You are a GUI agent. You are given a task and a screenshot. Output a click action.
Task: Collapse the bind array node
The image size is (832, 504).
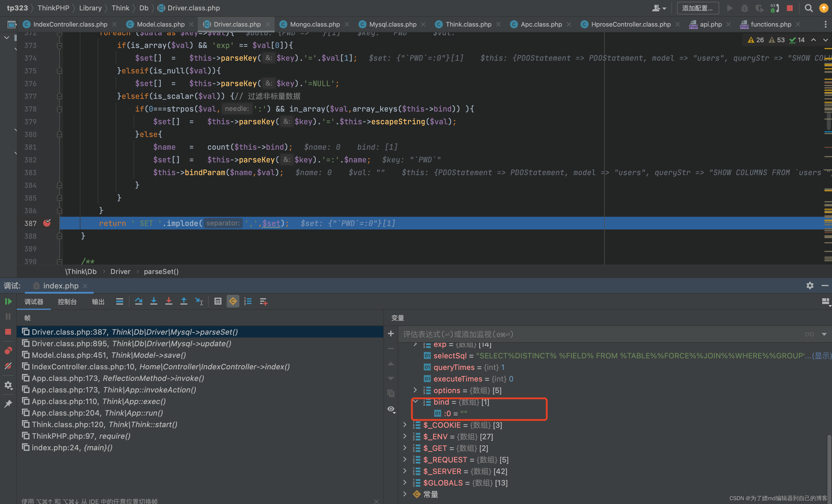416,401
